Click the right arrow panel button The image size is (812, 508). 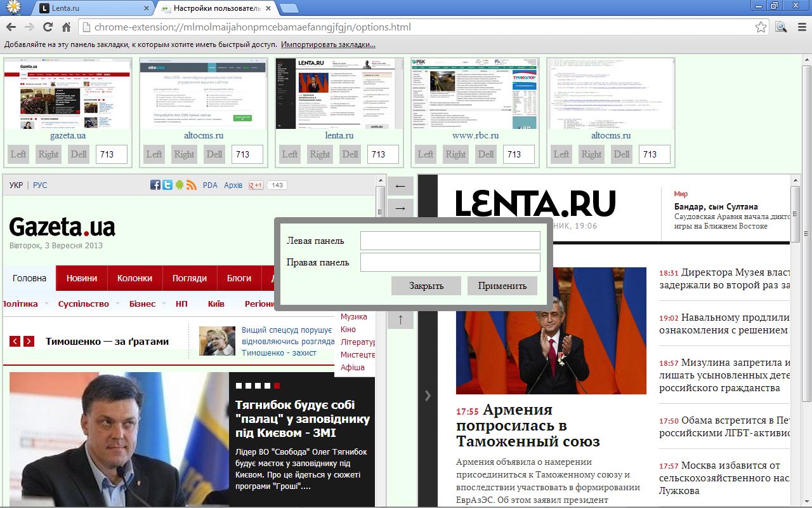[x=400, y=208]
